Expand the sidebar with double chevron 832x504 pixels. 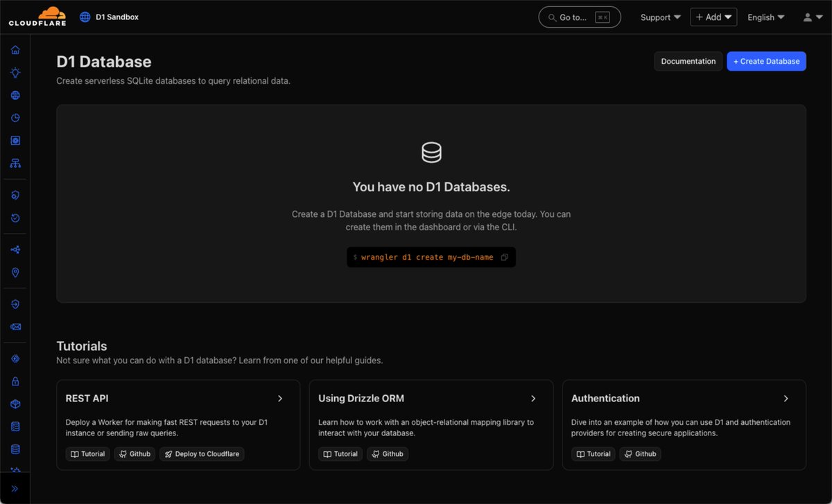coord(15,488)
